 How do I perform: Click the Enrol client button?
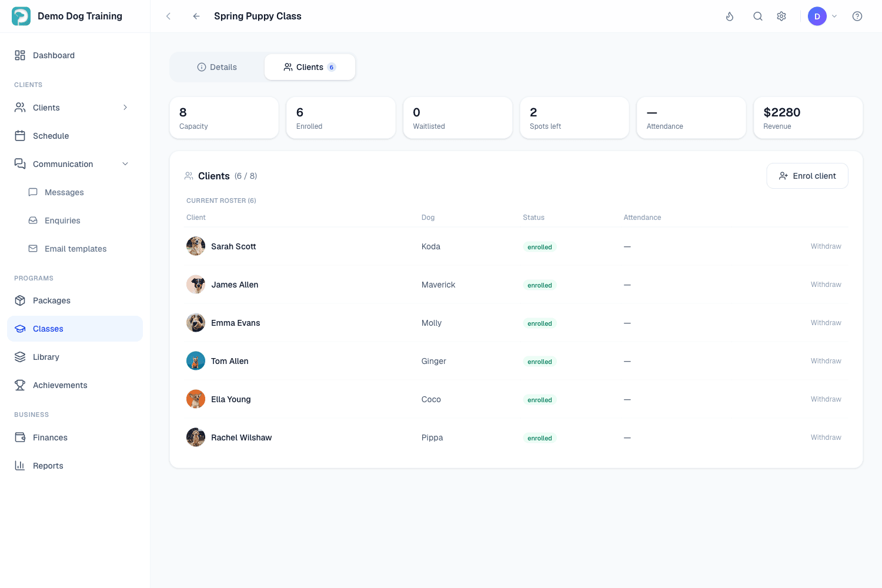pos(807,176)
